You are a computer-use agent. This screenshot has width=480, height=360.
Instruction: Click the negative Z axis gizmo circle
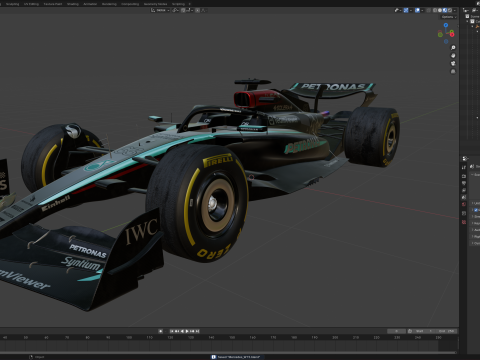click(446, 41)
